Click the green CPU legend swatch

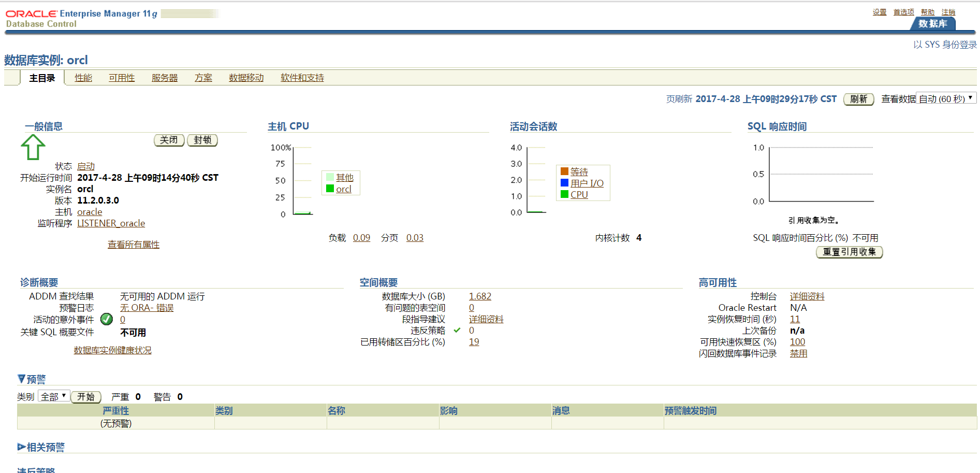coord(564,194)
